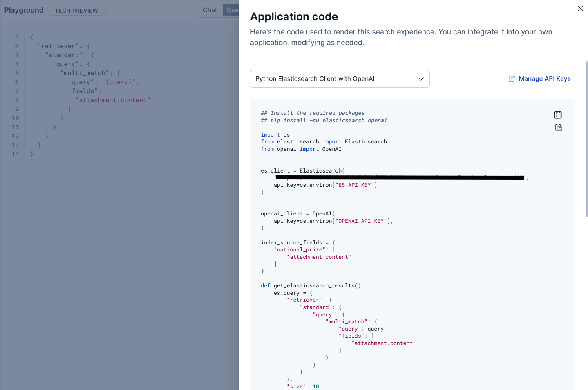Place cursor on "{query}" in the query editor
588x390 pixels.
point(118,82)
